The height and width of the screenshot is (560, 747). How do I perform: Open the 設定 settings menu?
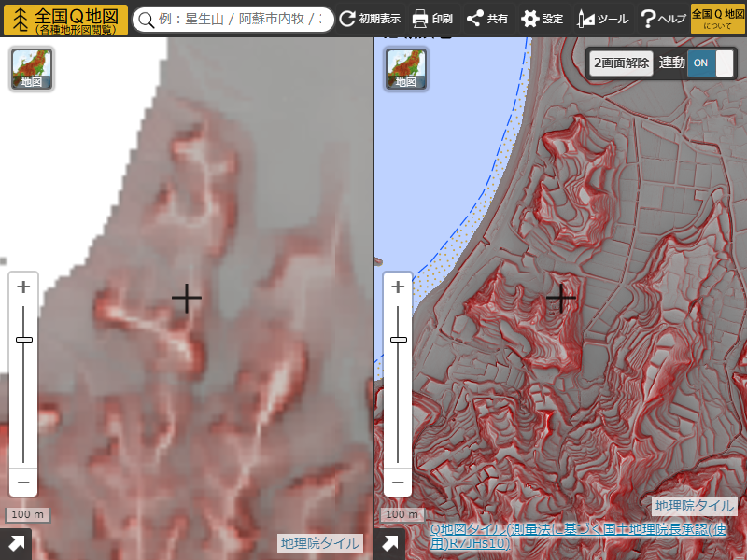point(543,19)
